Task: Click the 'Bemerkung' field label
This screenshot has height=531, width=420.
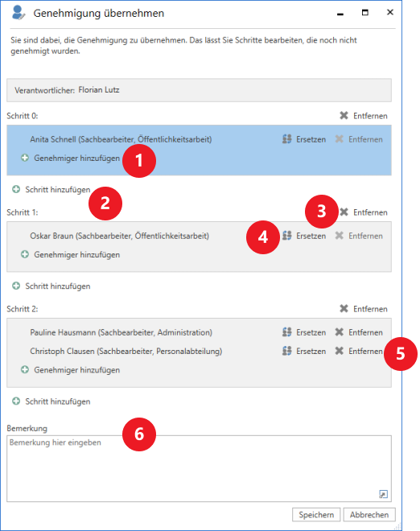Action: 27,428
